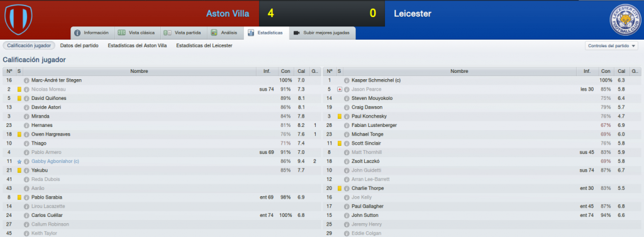
Task: Sort the Aston Villa table by Cal column
Action: tap(301, 72)
